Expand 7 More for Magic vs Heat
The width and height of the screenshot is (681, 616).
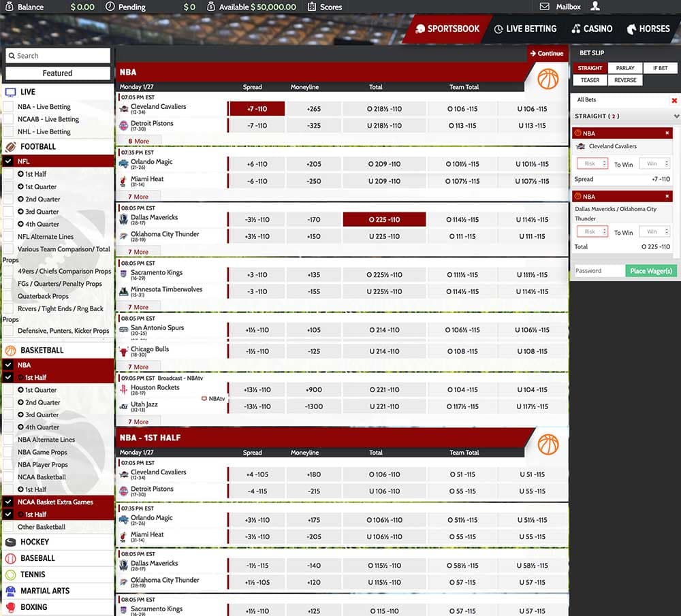click(138, 197)
